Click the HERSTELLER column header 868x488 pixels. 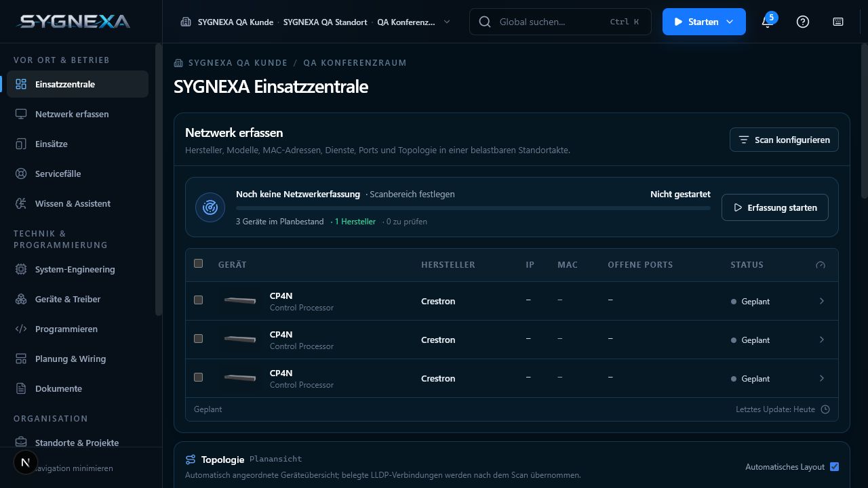pyautogui.click(x=448, y=265)
